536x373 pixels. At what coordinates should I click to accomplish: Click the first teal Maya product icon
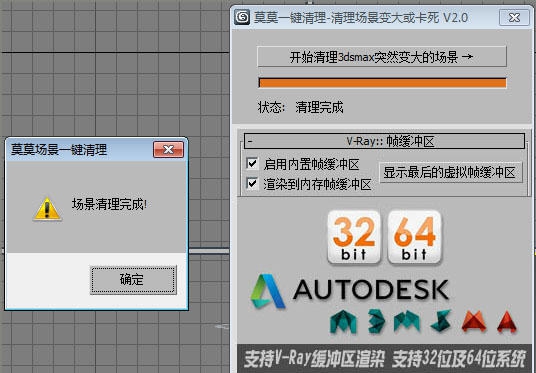click(x=343, y=321)
